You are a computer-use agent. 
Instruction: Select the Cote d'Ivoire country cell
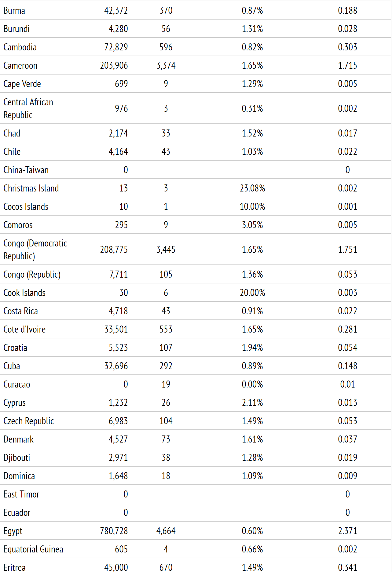coord(24,330)
